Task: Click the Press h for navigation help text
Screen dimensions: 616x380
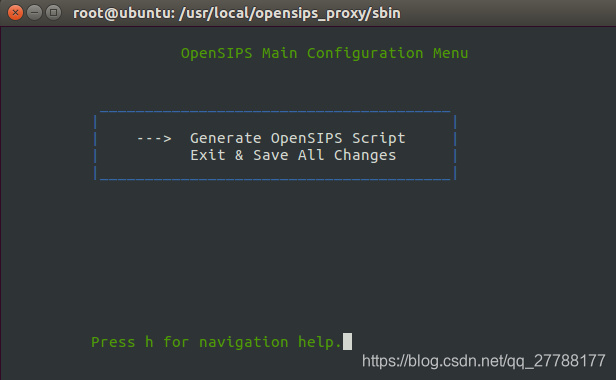Action: tap(216, 342)
